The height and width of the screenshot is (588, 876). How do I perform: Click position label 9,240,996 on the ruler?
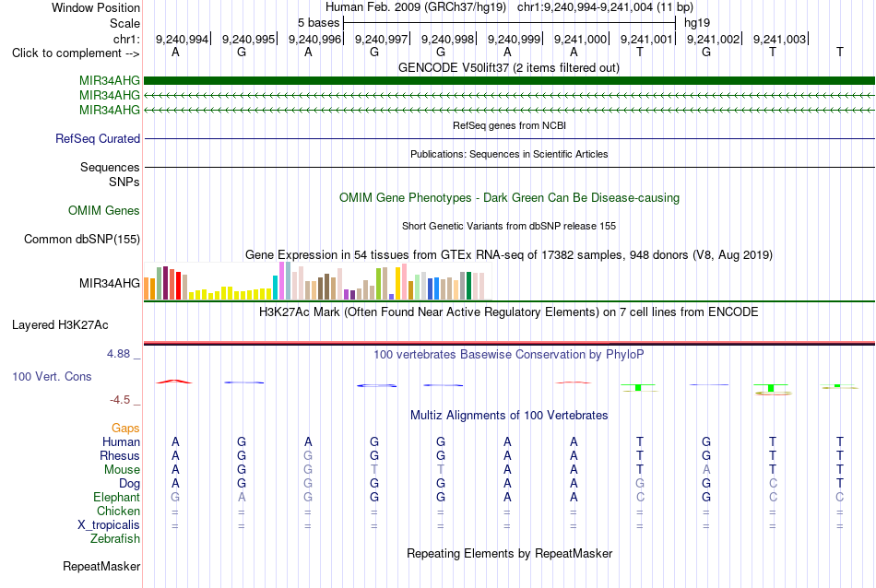(x=314, y=39)
